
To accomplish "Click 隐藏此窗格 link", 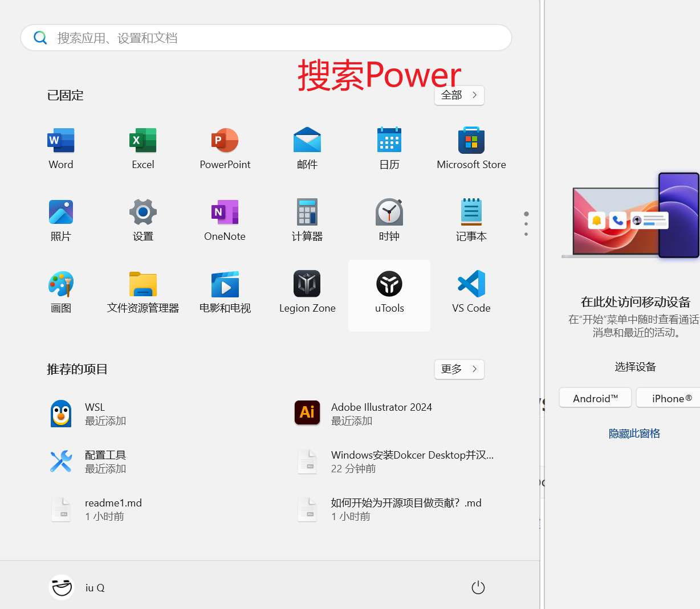I will click(x=634, y=434).
